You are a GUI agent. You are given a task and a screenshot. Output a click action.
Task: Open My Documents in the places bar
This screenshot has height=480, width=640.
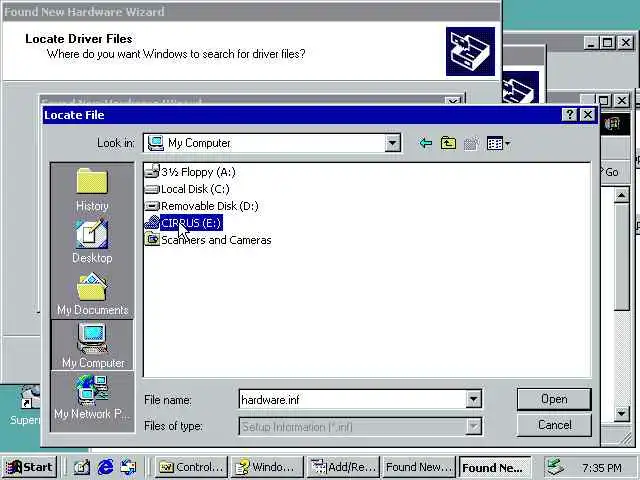[x=92, y=294]
